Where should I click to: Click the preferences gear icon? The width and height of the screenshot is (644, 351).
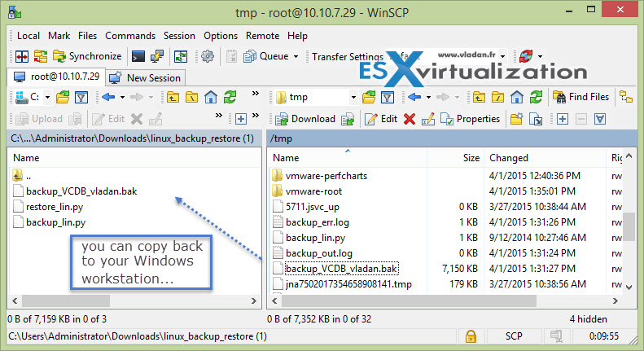coord(208,56)
